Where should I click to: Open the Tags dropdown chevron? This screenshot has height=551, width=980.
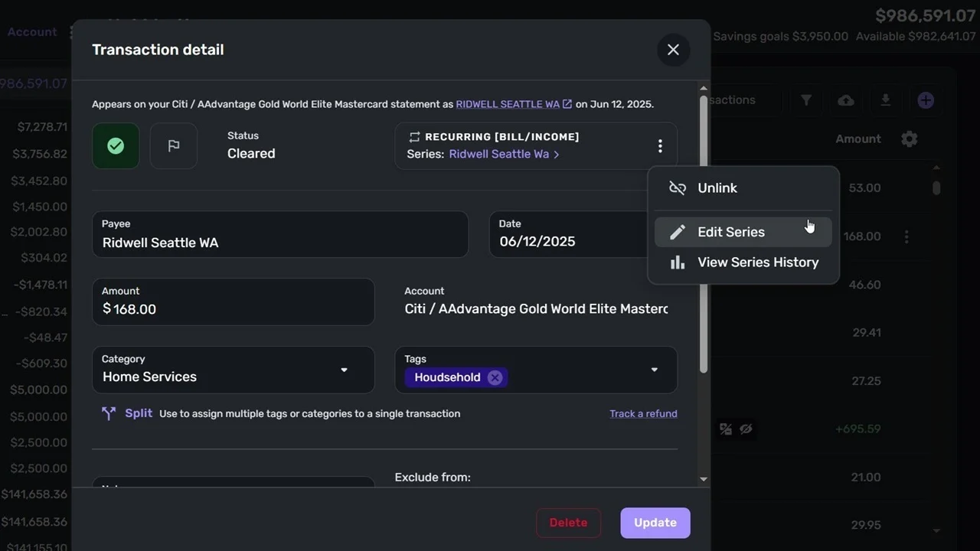point(655,370)
